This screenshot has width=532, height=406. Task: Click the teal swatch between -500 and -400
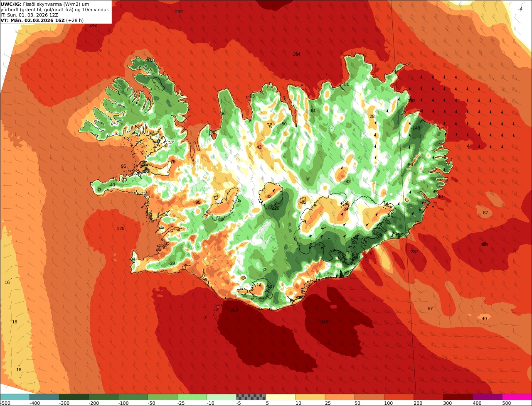[x=15, y=396]
